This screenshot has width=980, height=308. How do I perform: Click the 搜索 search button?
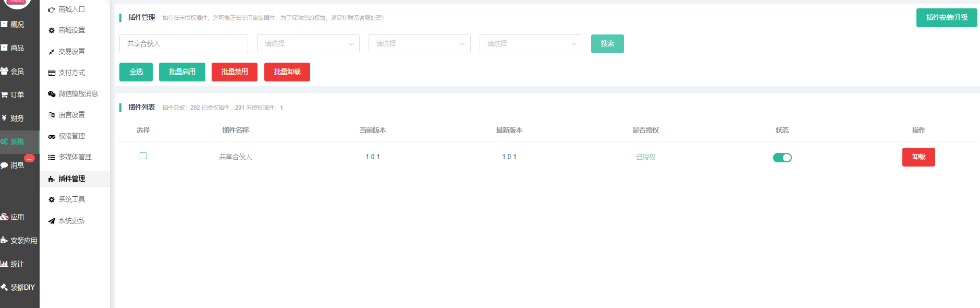tap(607, 44)
